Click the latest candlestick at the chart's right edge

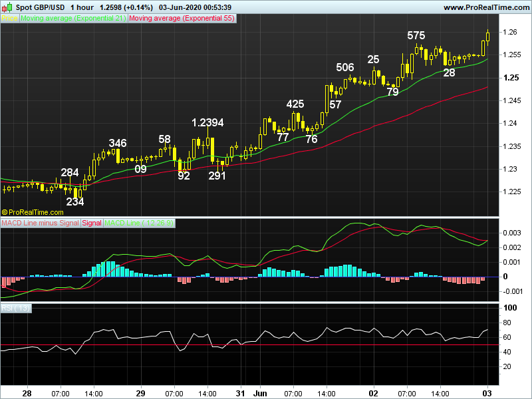click(x=488, y=37)
